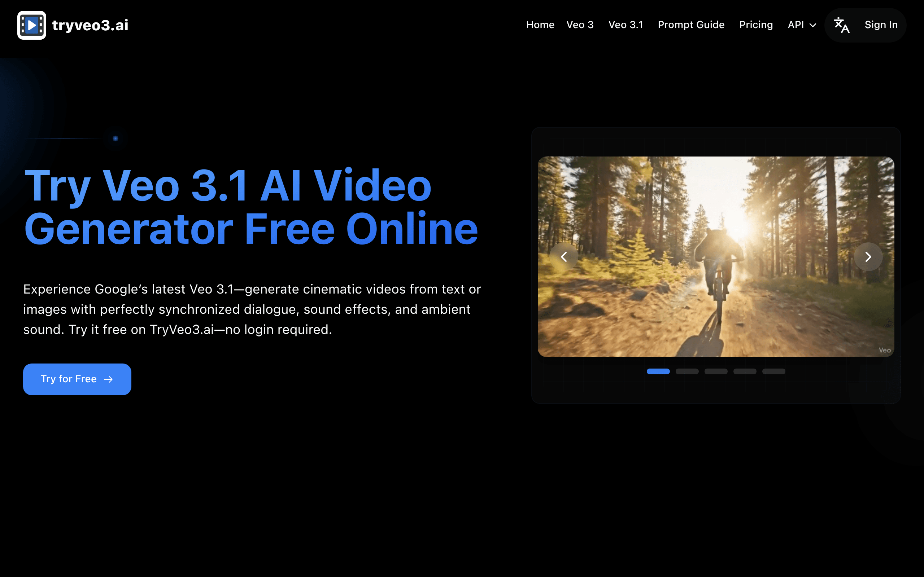Click the bear biking video thumbnail

coord(715,257)
